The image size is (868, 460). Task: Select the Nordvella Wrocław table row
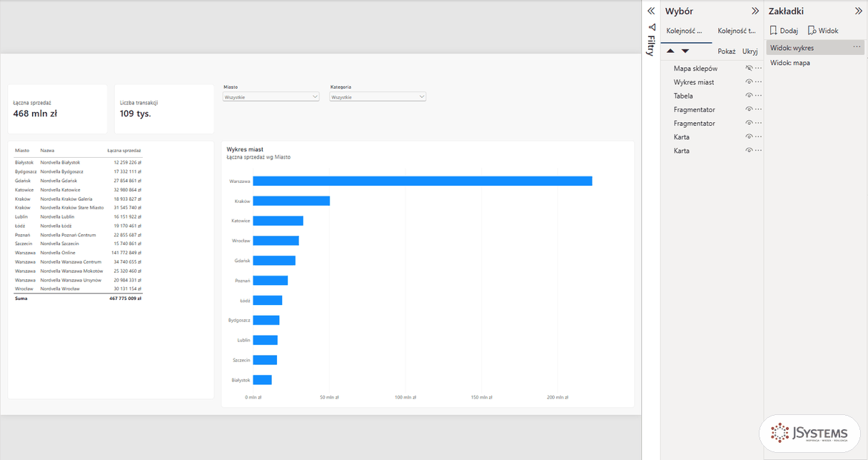coord(78,289)
